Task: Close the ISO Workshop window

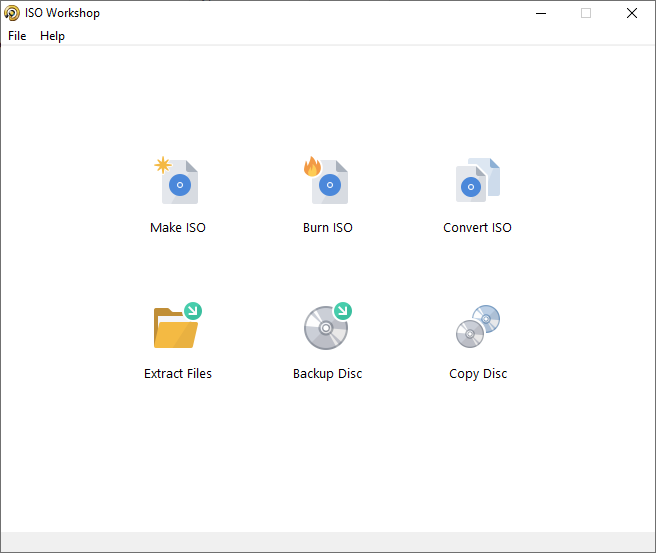Action: click(632, 13)
